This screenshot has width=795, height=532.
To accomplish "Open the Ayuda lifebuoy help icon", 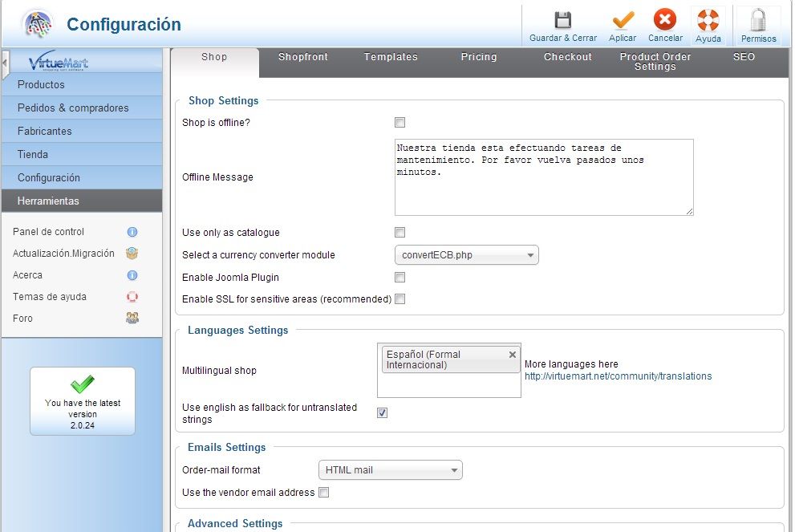I will (708, 20).
